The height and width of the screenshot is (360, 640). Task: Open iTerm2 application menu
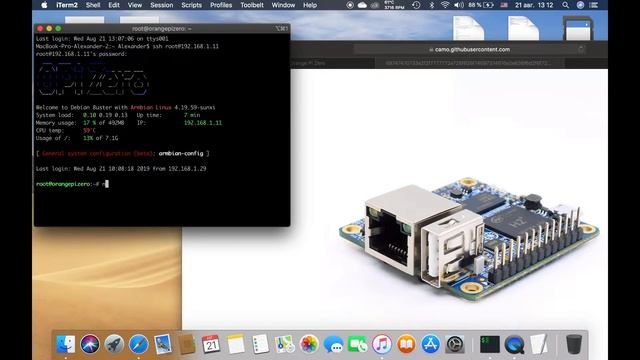click(x=67, y=5)
